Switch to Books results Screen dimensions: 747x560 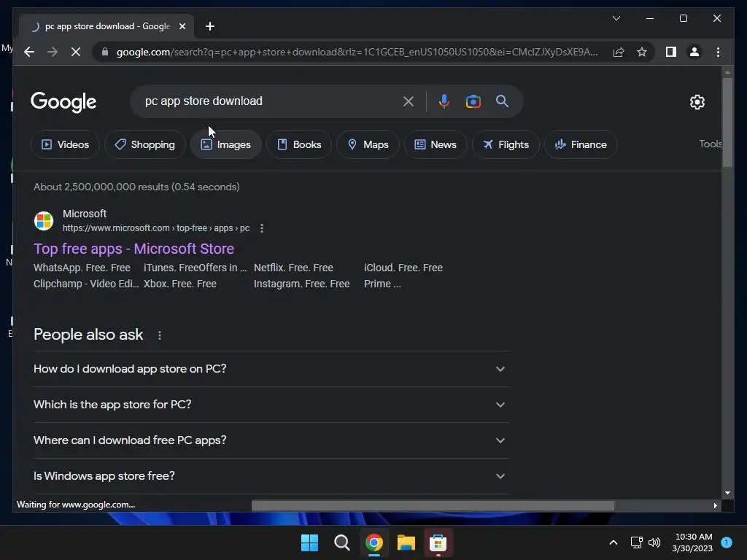[298, 144]
